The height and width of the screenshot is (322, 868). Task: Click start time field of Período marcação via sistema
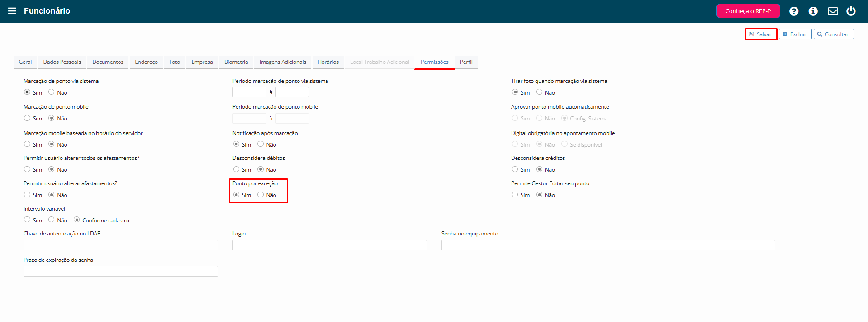pyautogui.click(x=249, y=92)
